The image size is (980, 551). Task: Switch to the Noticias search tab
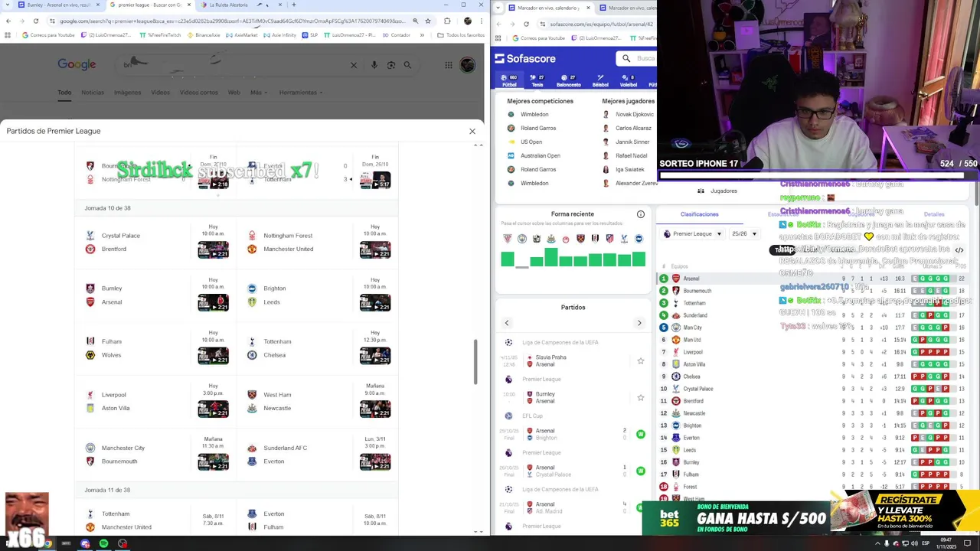click(93, 93)
